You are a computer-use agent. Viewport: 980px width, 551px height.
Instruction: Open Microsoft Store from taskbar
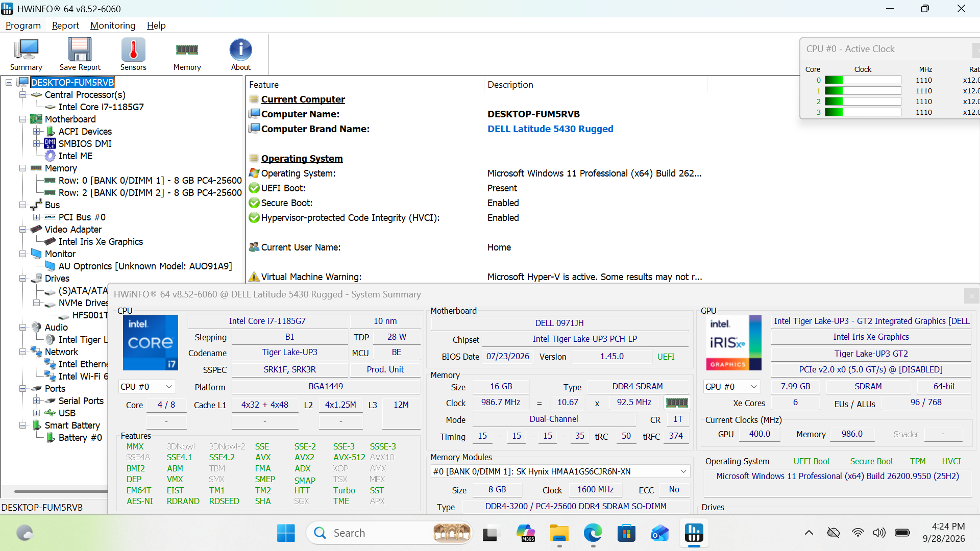point(626,533)
